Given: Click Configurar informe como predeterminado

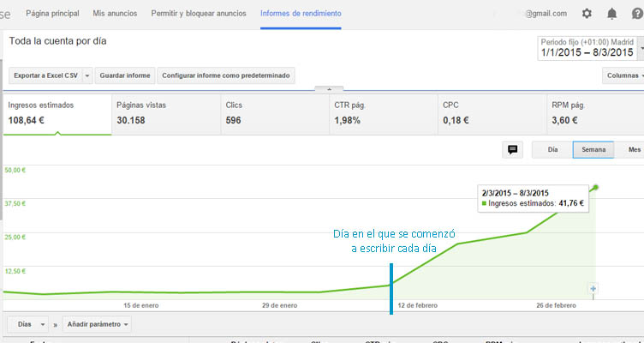Looking at the screenshot, I should (x=227, y=75).
